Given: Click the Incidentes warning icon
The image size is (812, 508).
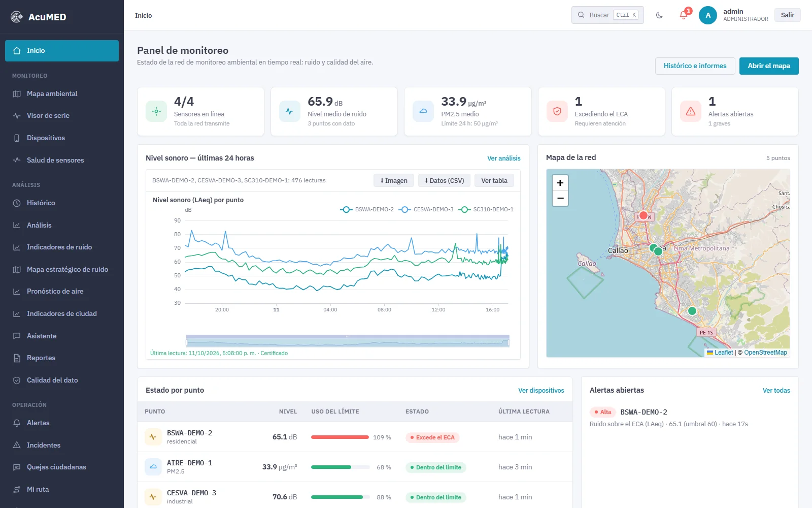Looking at the screenshot, I should [17, 446].
